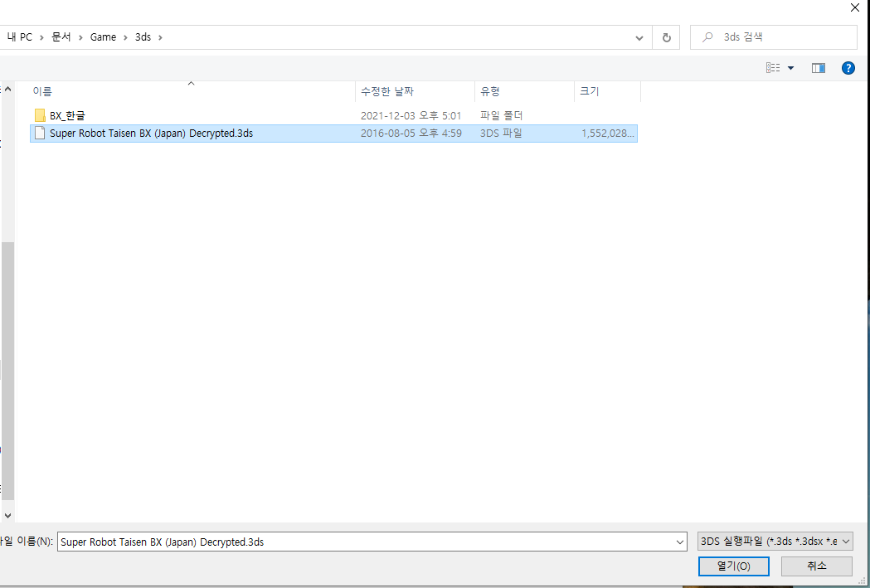The width and height of the screenshot is (870, 588).
Task: Open the file name combo box dropdown
Action: point(680,542)
